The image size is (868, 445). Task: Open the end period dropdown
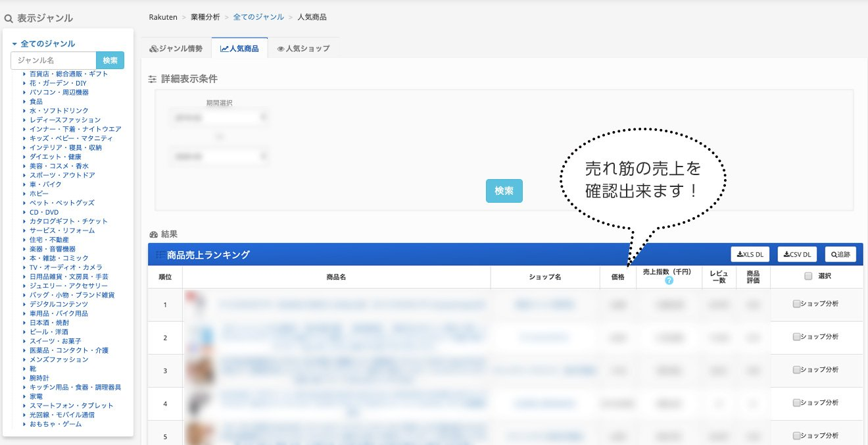point(219,157)
